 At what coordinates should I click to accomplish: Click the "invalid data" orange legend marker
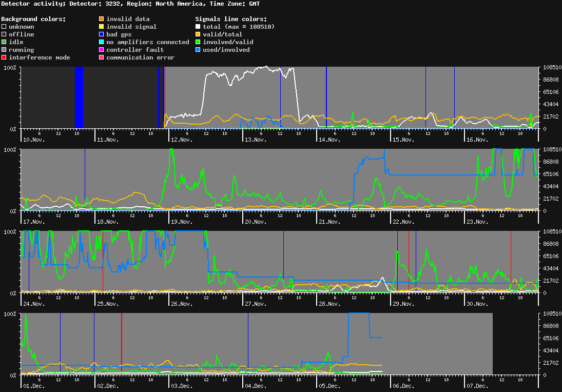pyautogui.click(x=102, y=19)
